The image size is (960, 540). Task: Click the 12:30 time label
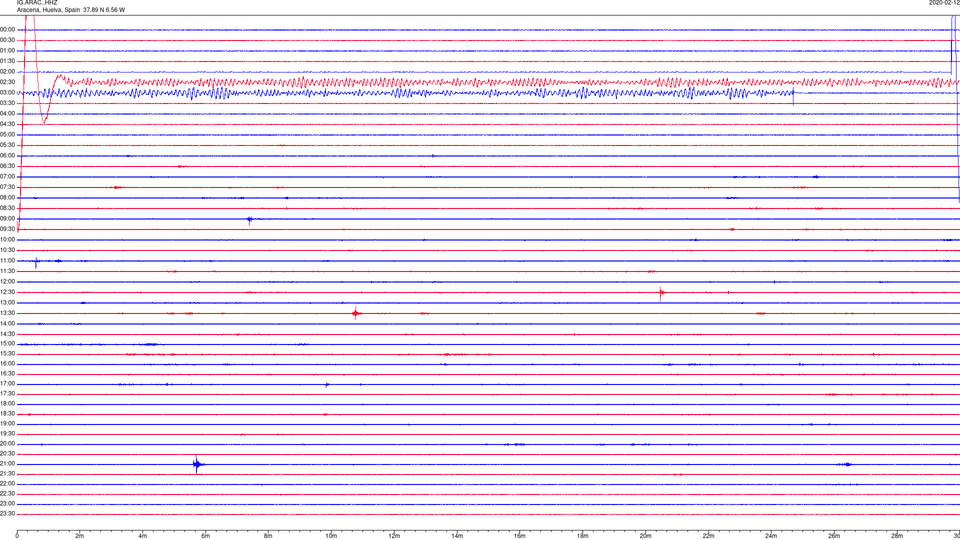(7, 292)
